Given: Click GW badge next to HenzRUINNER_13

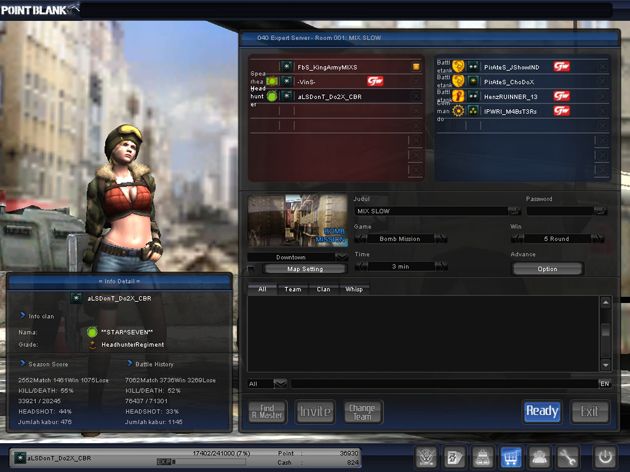Looking at the screenshot, I should 562,96.
